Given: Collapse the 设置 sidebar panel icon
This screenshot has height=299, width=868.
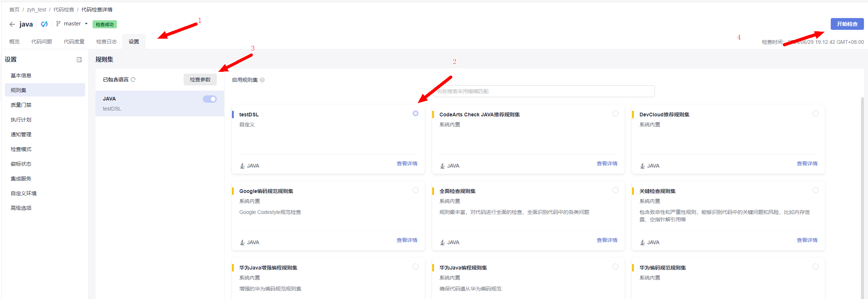Looking at the screenshot, I should click(x=79, y=60).
